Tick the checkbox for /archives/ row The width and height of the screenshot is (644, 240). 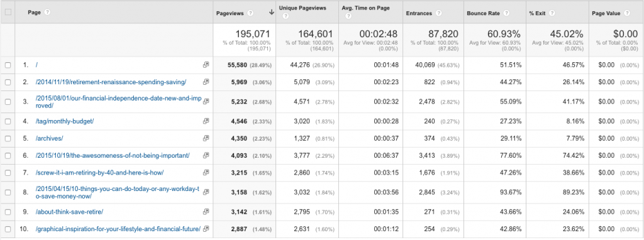click(8, 138)
